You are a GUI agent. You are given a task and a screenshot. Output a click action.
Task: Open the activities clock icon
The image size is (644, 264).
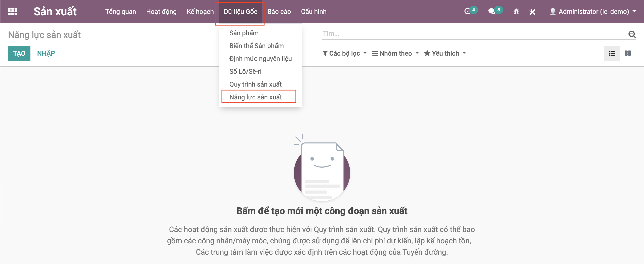click(467, 12)
